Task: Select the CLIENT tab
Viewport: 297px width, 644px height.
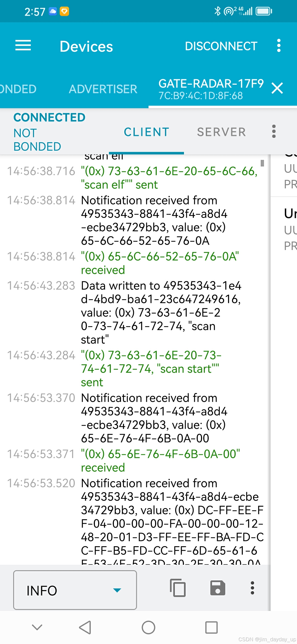Action: [x=146, y=132]
